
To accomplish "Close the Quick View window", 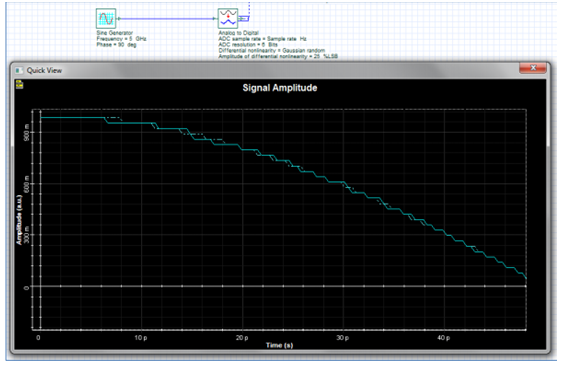I will click(x=533, y=68).
